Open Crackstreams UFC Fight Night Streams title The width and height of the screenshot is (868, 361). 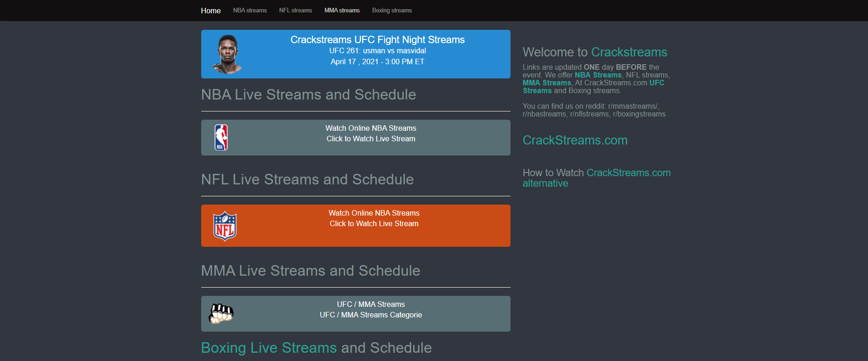click(378, 39)
